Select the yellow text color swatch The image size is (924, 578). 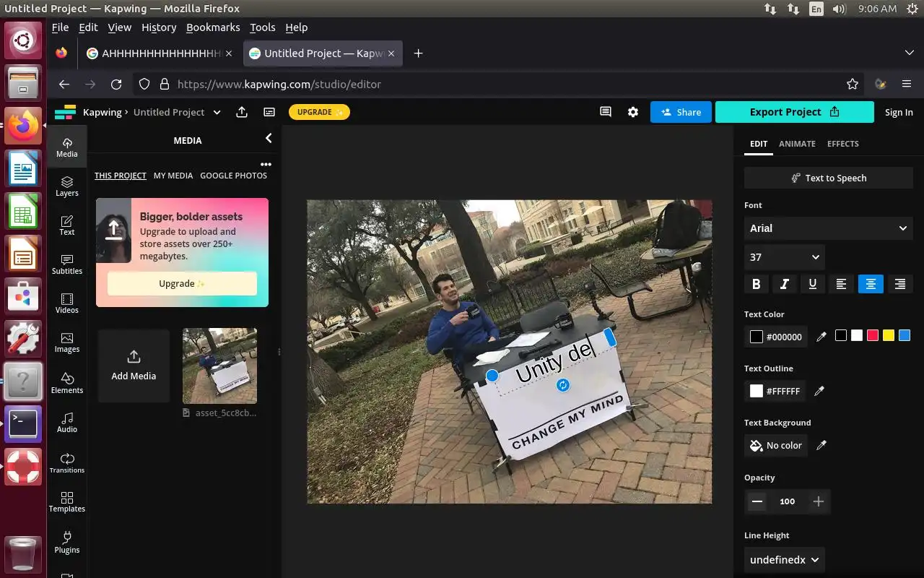coord(889,335)
